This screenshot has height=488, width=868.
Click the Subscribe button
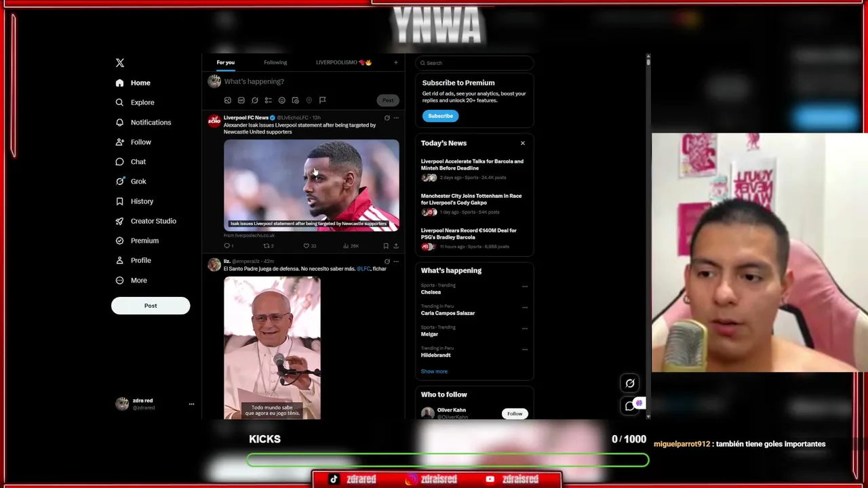pyautogui.click(x=440, y=116)
